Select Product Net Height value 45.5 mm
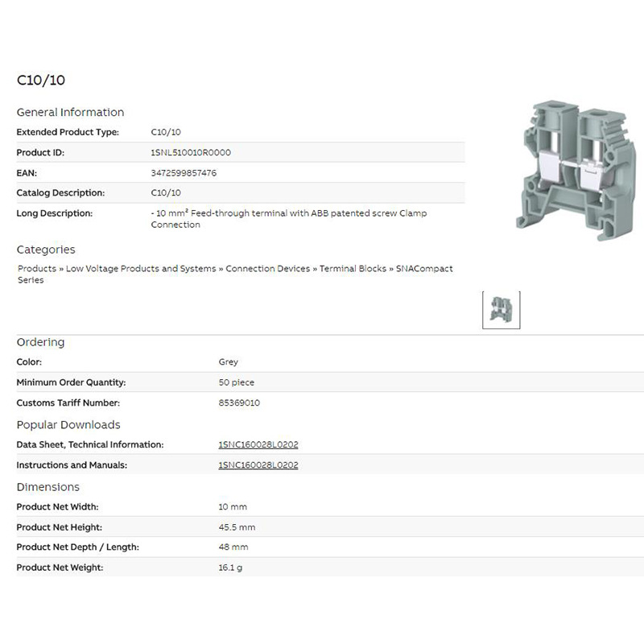The width and height of the screenshot is (644, 644). tap(237, 527)
